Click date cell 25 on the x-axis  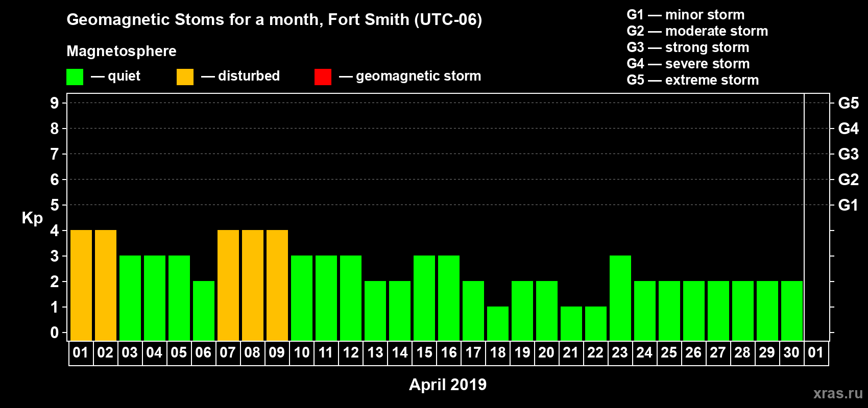pyautogui.click(x=669, y=353)
